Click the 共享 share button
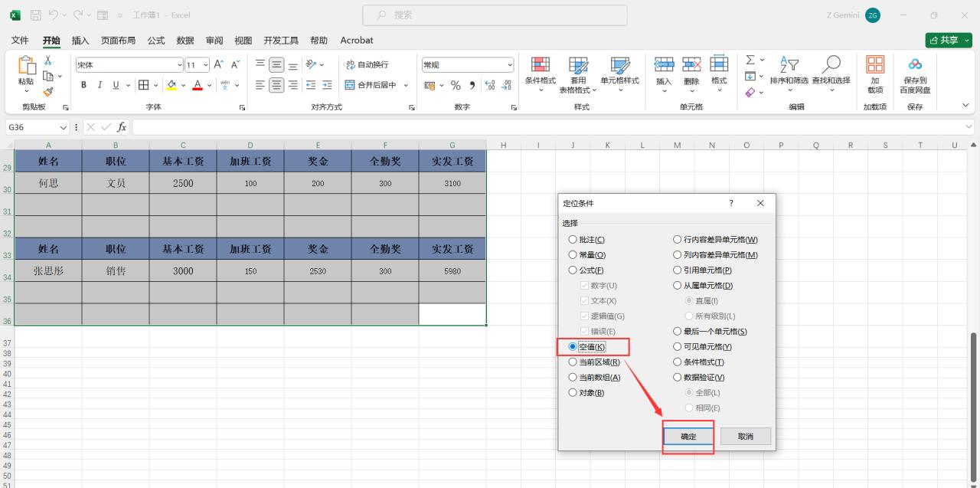Image resolution: width=980 pixels, height=488 pixels. tap(949, 40)
